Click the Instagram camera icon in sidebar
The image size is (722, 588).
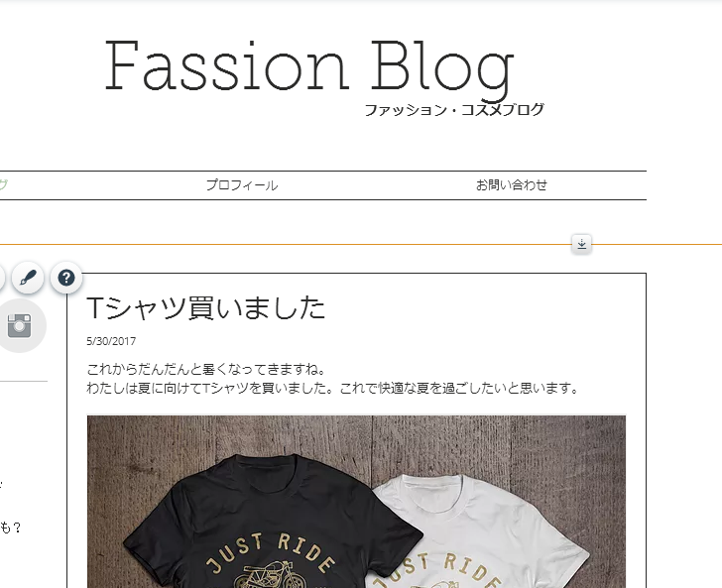[20, 326]
